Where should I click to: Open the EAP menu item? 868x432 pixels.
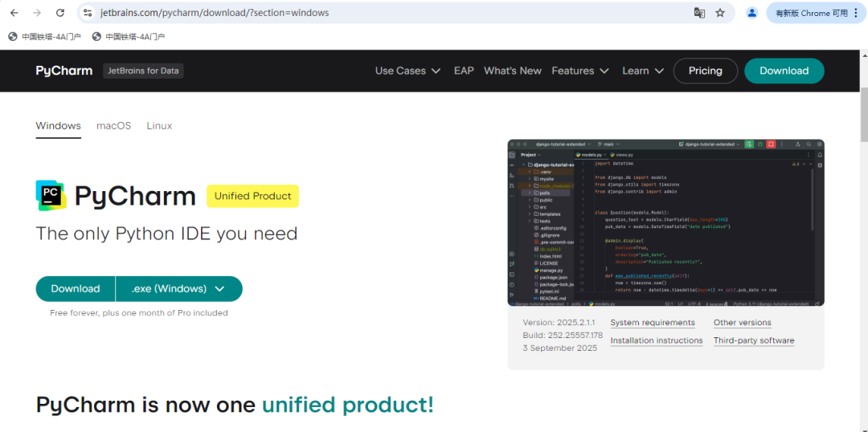(x=464, y=71)
